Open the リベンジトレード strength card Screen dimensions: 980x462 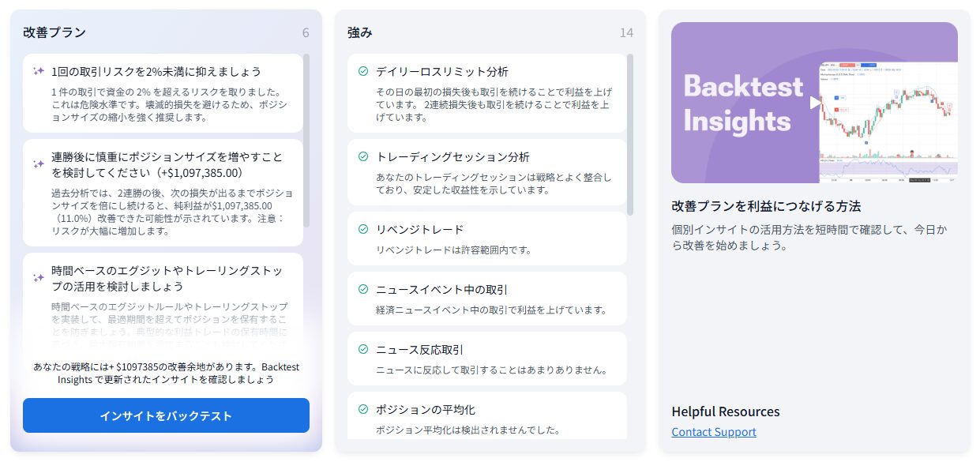pyautogui.click(x=486, y=239)
